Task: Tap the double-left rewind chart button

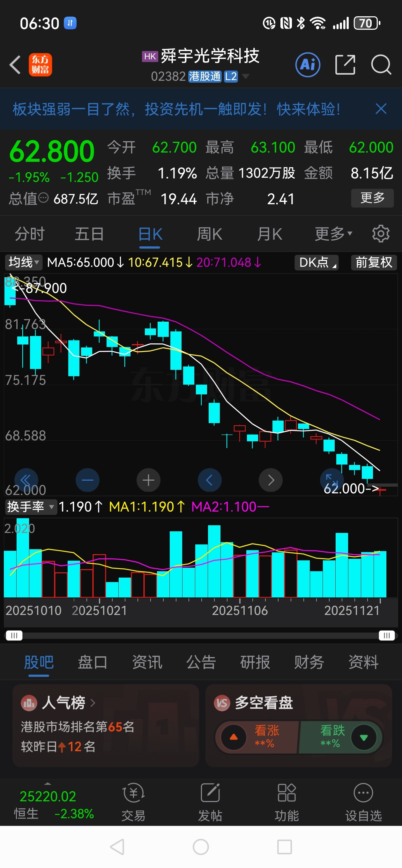Action: pyautogui.click(x=26, y=480)
